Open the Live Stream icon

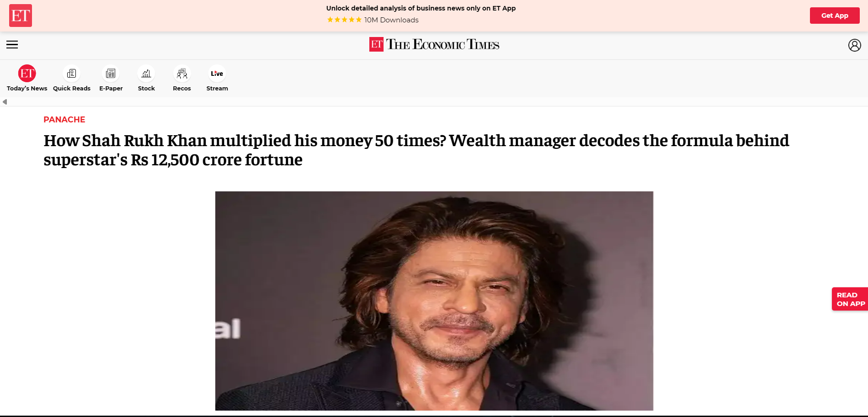[x=217, y=74]
